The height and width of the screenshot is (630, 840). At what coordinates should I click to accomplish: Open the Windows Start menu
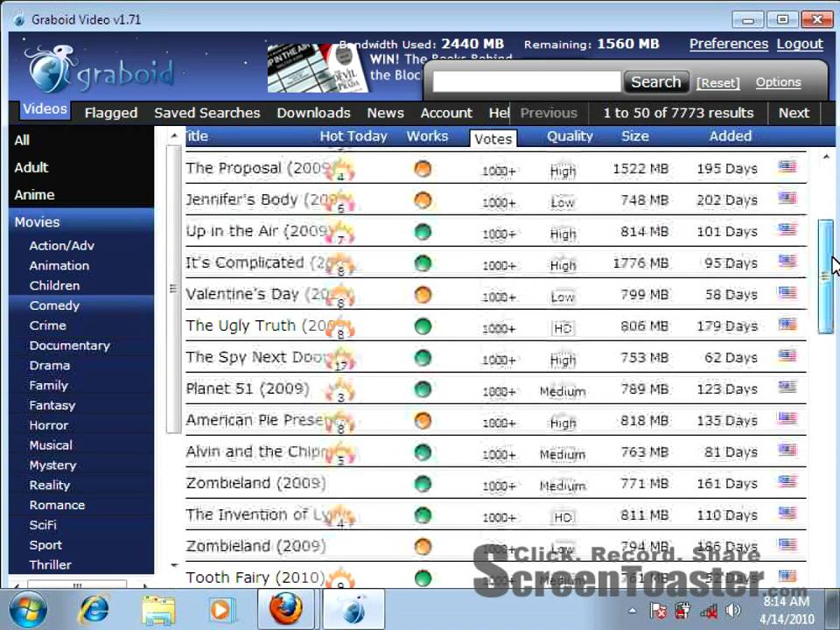27,610
